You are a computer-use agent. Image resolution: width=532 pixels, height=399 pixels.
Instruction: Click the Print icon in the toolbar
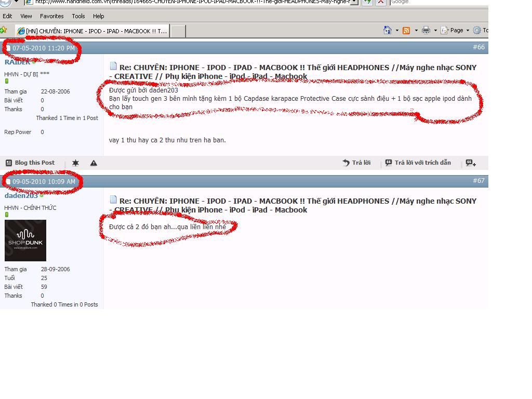coord(426,30)
